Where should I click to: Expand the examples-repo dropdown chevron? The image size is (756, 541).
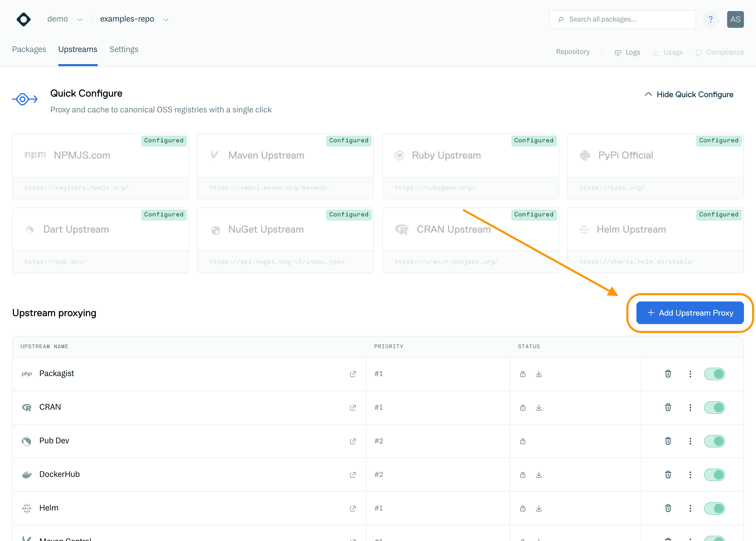coord(166,20)
